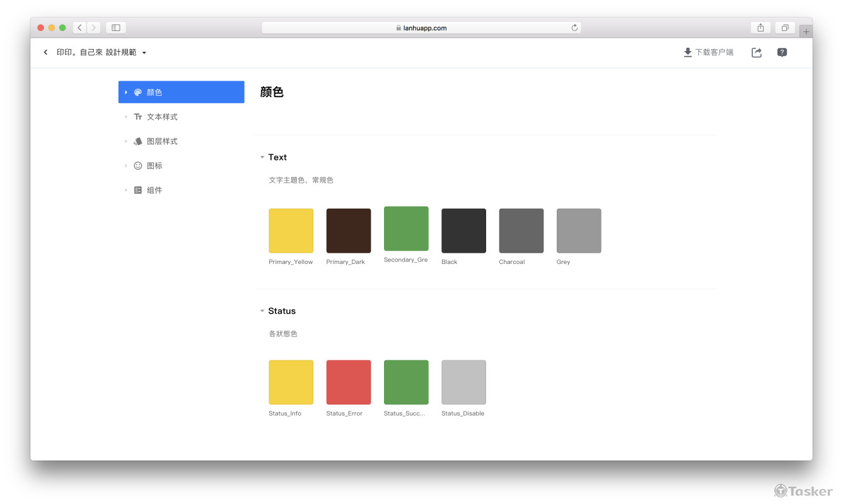Click the share icon in Lanhu header
Screen dimensions: 843x504
click(x=757, y=53)
